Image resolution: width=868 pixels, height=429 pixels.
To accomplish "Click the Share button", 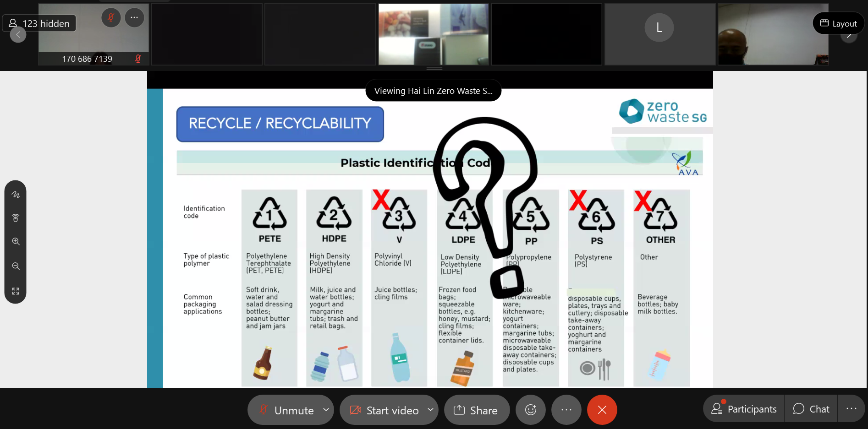I will pyautogui.click(x=477, y=410).
